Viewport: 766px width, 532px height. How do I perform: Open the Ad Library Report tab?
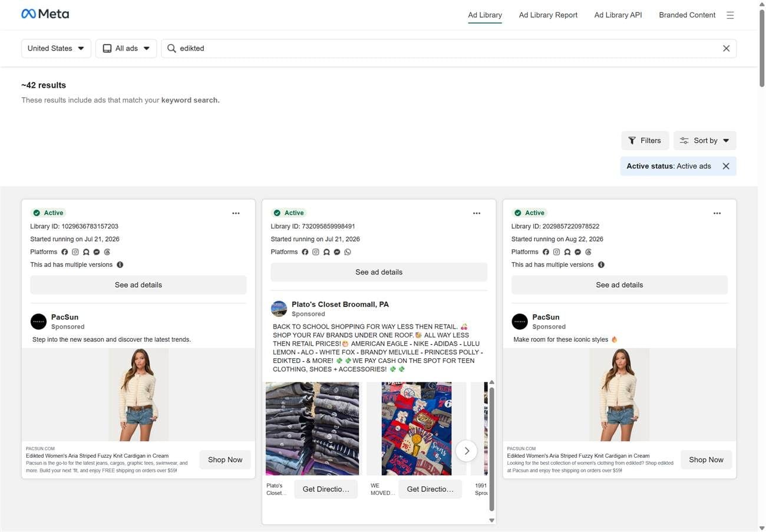(x=548, y=15)
